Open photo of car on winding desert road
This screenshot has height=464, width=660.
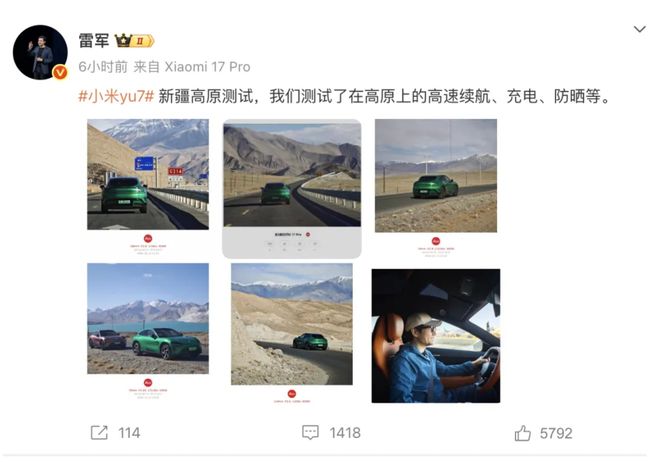coord(292,324)
